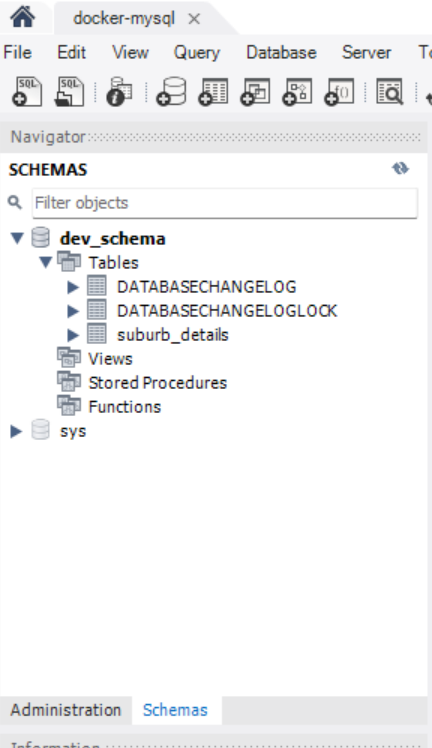This screenshot has height=748, width=432.
Task: Expand the DATABASECHANGELOG table
Action: pos(72,287)
